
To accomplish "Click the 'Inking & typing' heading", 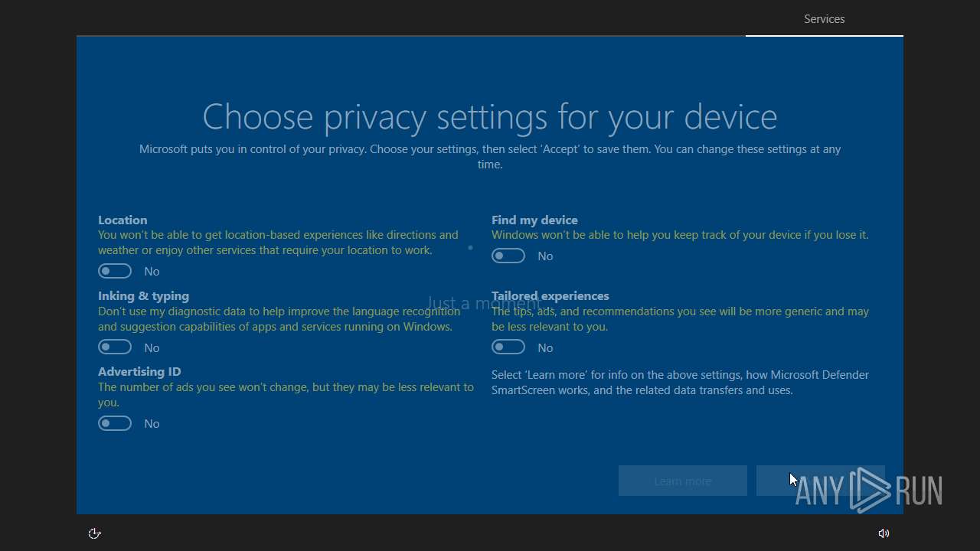I will pos(143,295).
